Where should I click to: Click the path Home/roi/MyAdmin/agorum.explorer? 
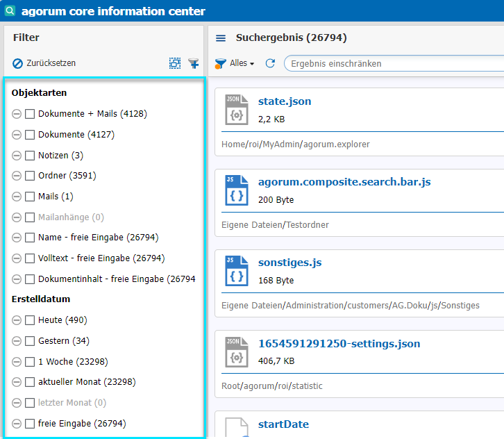coord(296,144)
